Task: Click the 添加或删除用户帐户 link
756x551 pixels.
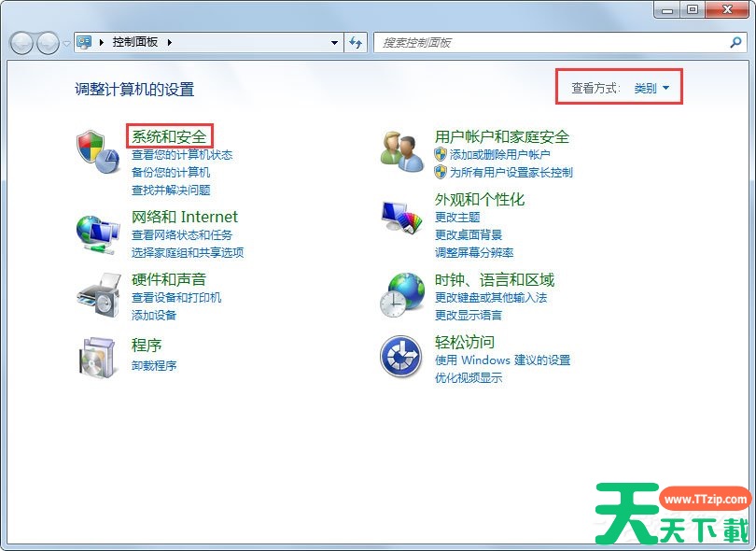Action: point(500,154)
